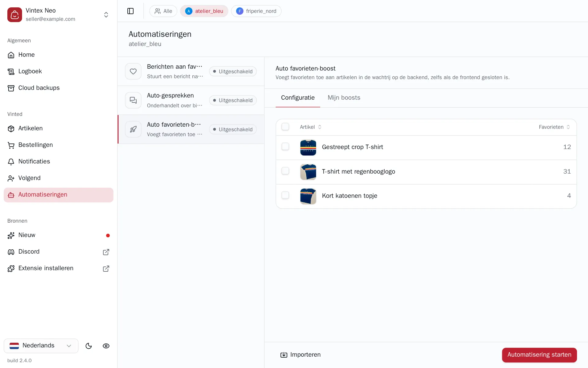The width and height of the screenshot is (588, 368).
Task: Switch to the Mijn boosts tab
Action: (344, 98)
